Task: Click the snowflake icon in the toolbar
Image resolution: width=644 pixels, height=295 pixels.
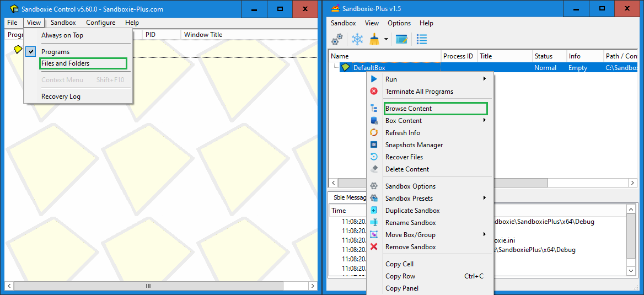Action: tap(357, 39)
